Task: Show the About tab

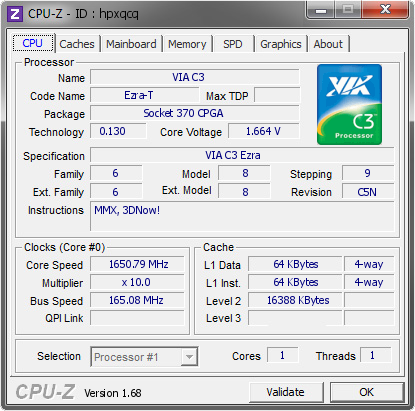Action: pyautogui.click(x=328, y=44)
